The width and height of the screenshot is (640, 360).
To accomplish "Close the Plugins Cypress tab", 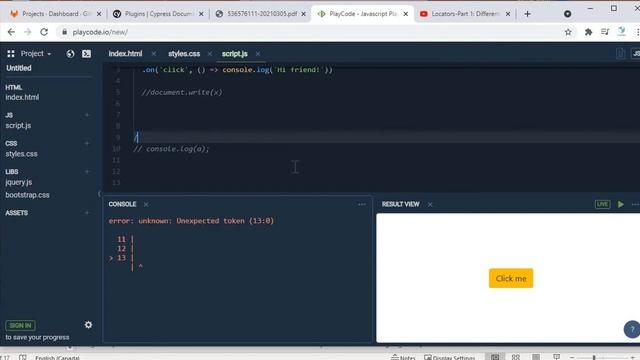I will coord(201,14).
